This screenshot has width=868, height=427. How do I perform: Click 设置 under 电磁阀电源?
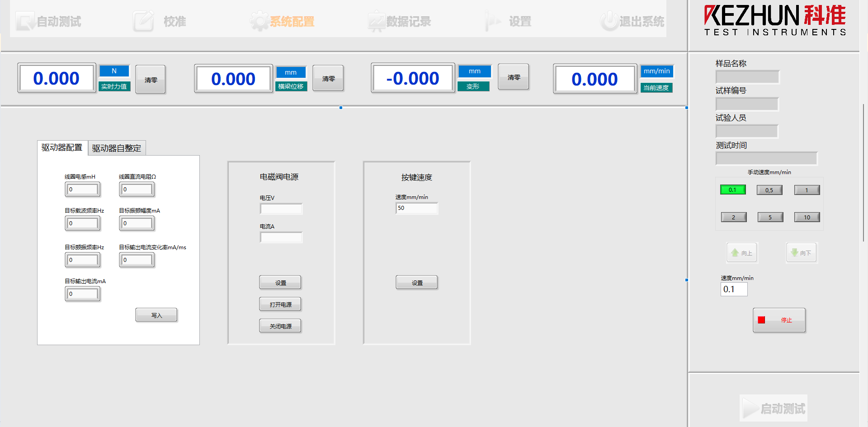(280, 282)
